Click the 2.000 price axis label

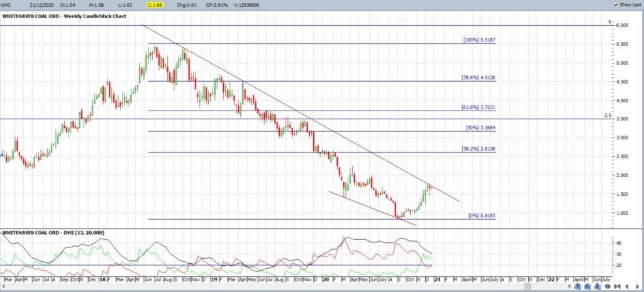(622, 175)
